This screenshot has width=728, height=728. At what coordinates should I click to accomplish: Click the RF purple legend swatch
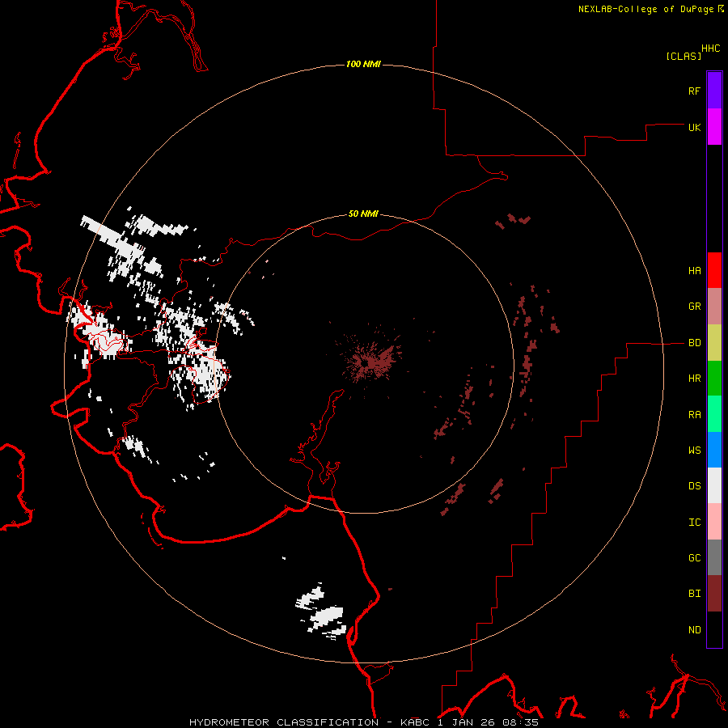(714, 91)
